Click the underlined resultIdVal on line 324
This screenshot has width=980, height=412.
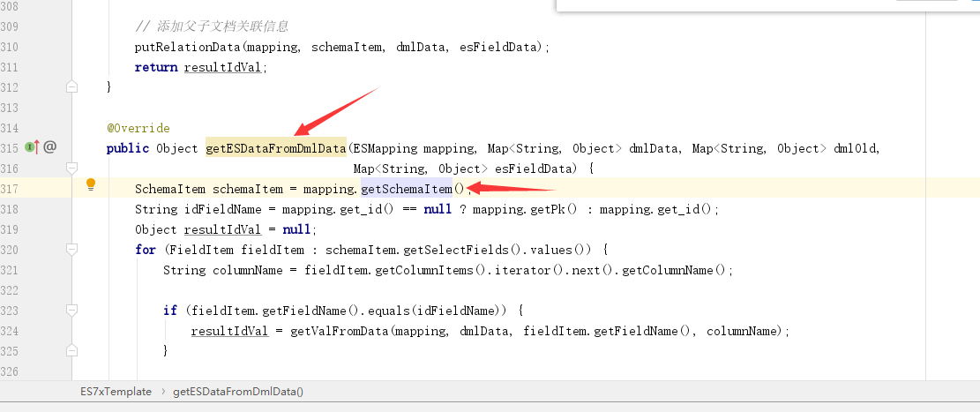pos(229,331)
